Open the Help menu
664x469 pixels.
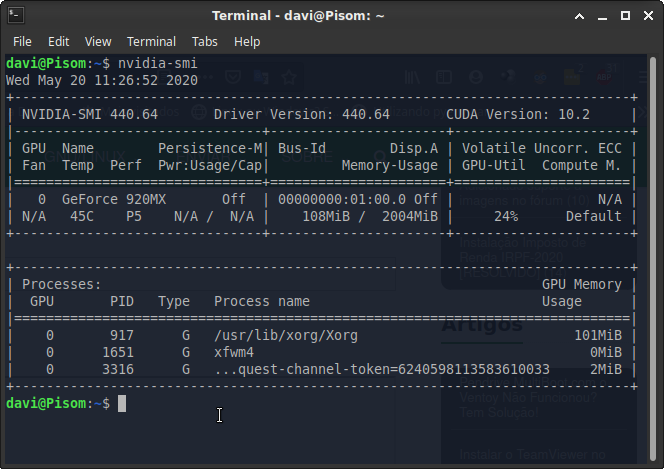(247, 42)
